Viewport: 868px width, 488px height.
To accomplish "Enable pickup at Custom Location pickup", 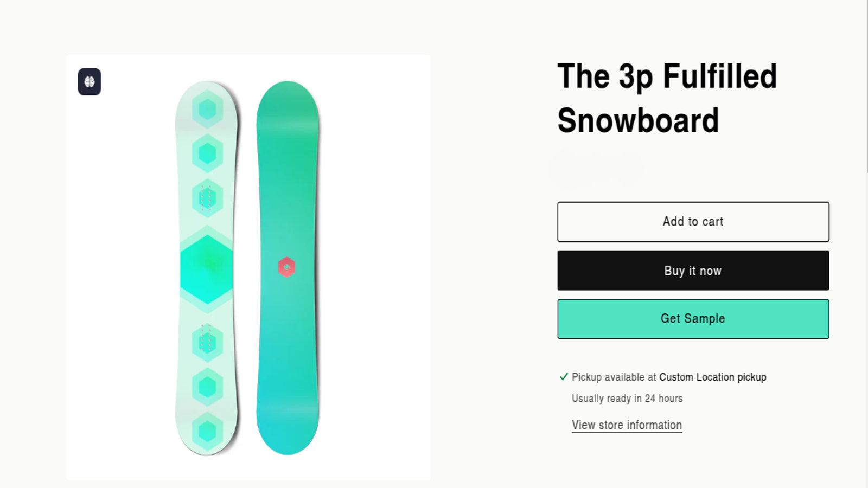I will coord(712,377).
